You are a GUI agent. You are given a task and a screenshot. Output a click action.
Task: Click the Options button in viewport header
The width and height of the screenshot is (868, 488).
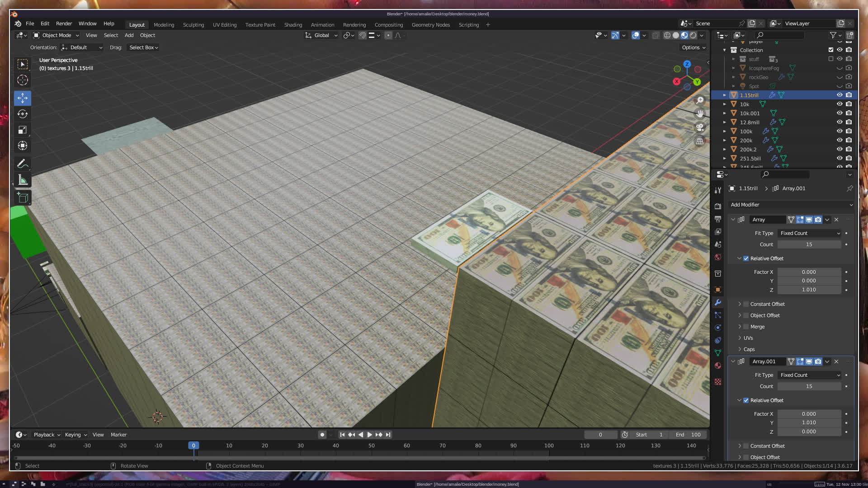(x=693, y=47)
